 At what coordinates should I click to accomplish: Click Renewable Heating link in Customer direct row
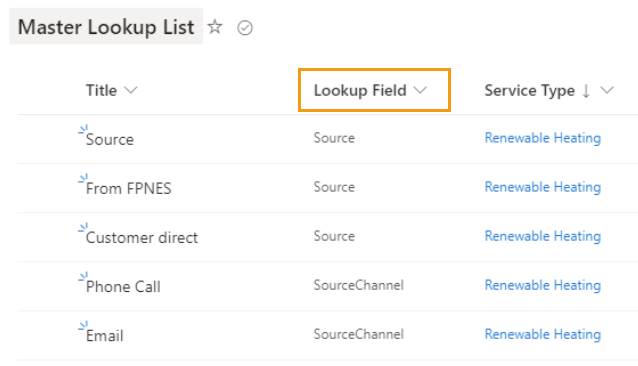[542, 236]
